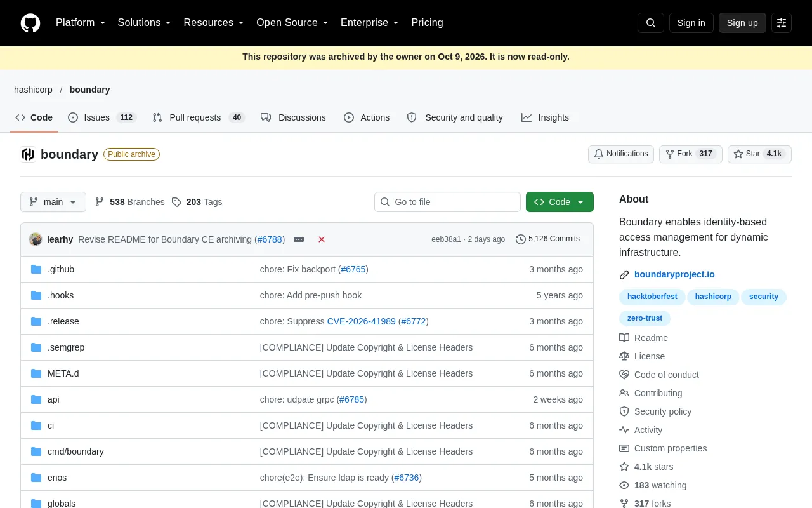
Task: Click the Code of conduct heart icon
Action: [x=624, y=375]
